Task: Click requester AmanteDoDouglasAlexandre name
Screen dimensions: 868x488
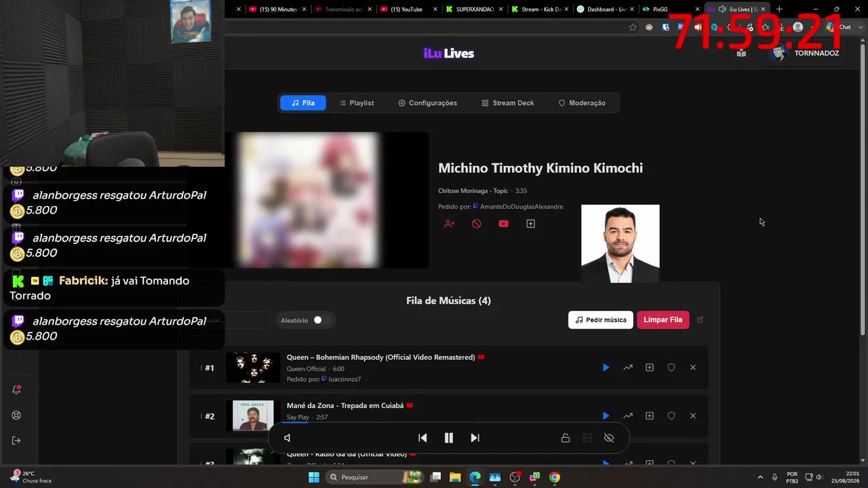Action: pos(521,207)
